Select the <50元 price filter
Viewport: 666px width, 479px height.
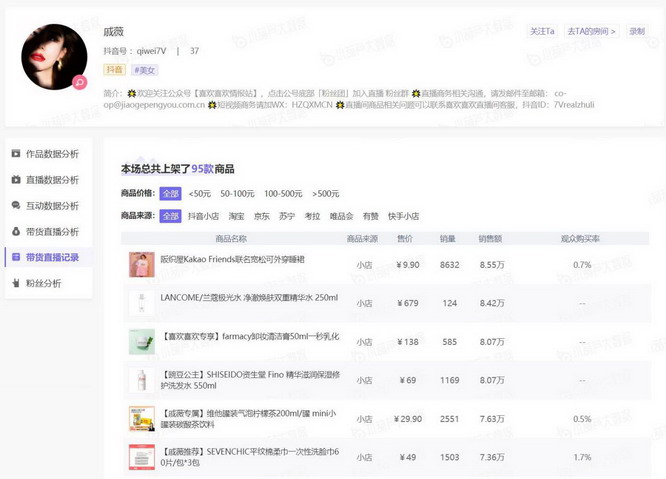200,194
